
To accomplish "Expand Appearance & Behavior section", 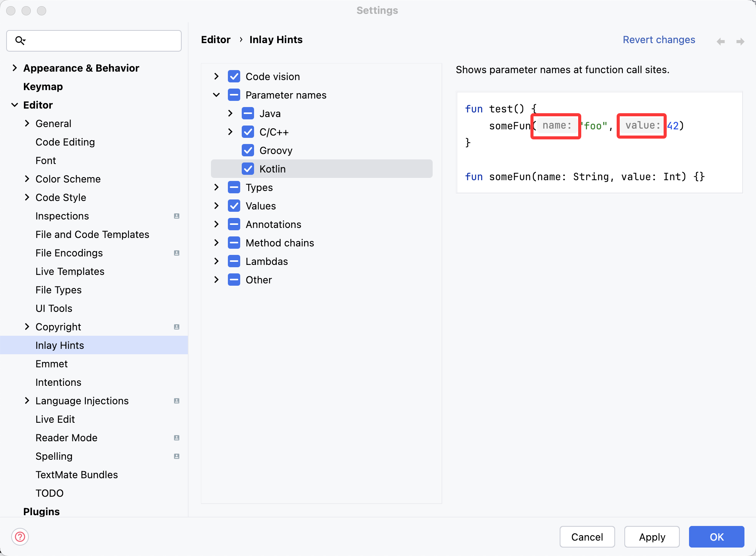I will (x=15, y=68).
